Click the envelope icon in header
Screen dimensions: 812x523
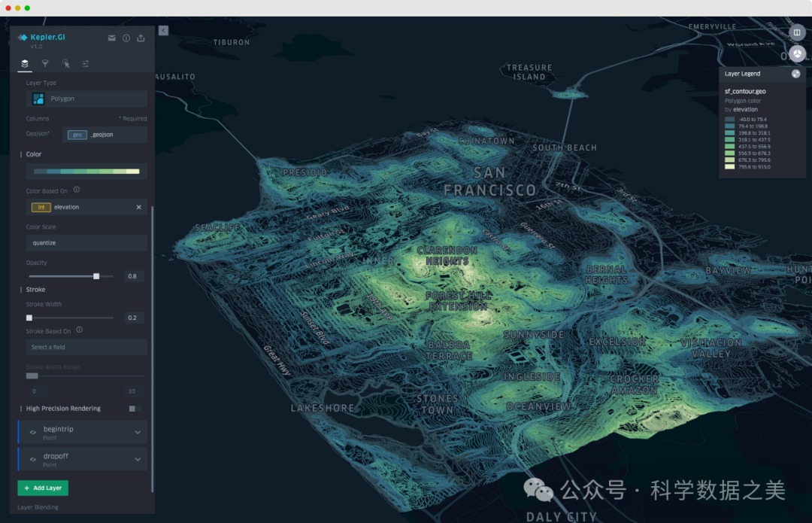pos(112,38)
